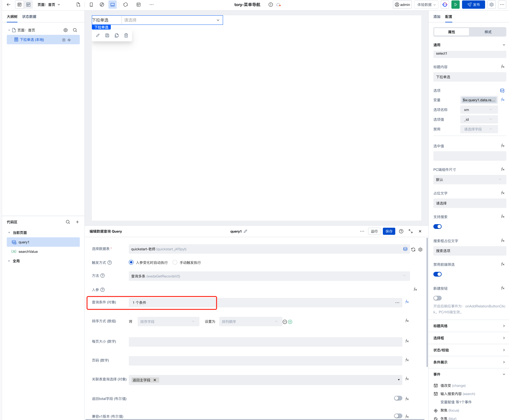509x420 pixels.
Task: Switch to mobile device preview
Action: pyautogui.click(x=91, y=5)
